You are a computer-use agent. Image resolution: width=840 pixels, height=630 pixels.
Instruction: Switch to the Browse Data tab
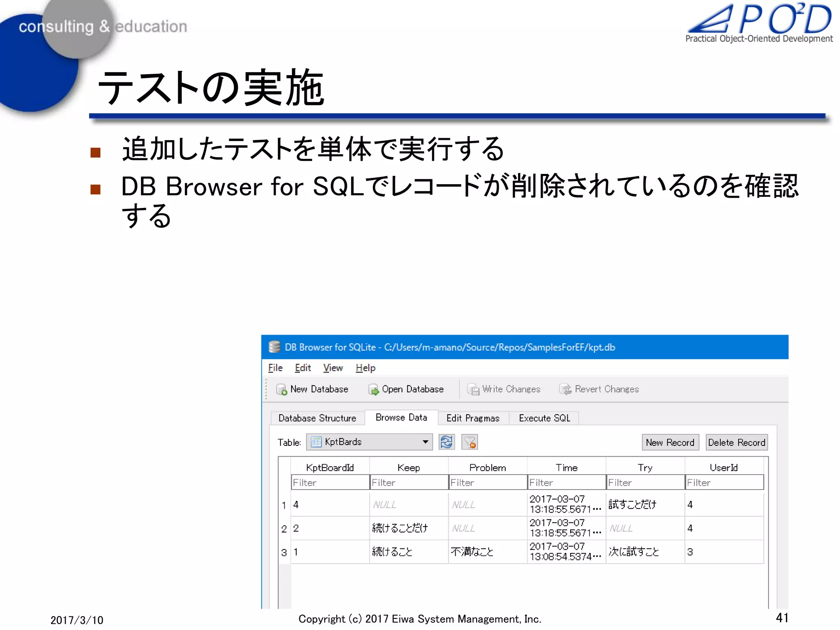tap(401, 418)
